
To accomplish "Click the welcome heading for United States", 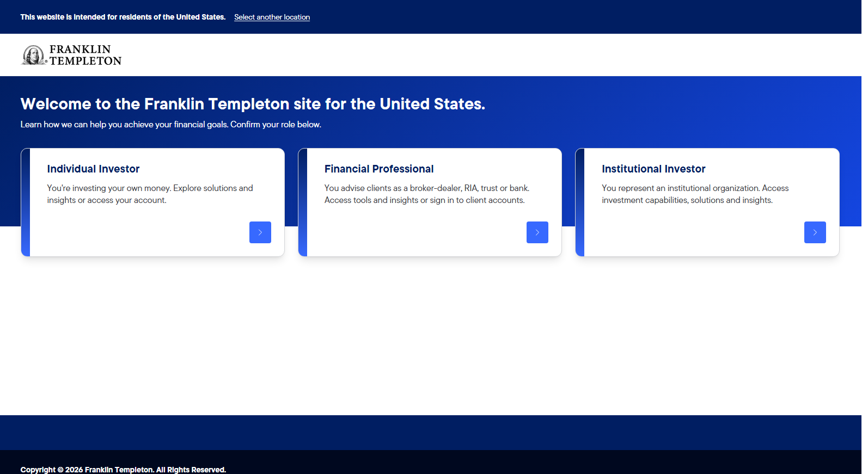I will click(253, 104).
